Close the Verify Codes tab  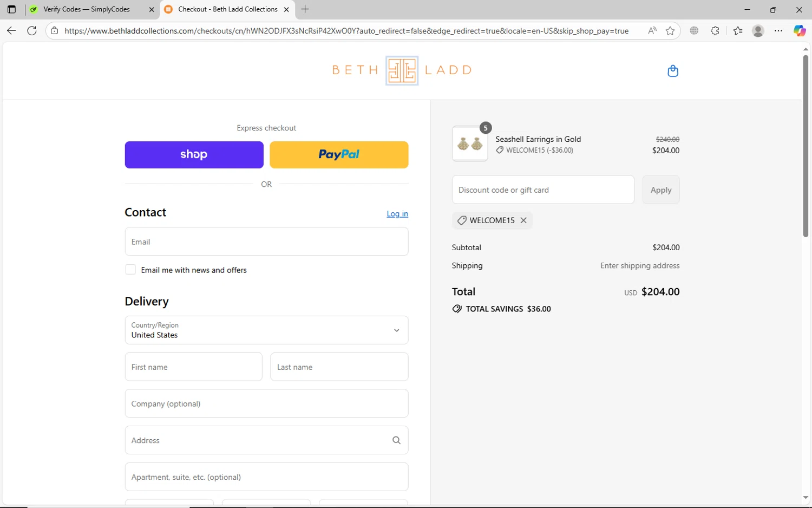[152, 9]
